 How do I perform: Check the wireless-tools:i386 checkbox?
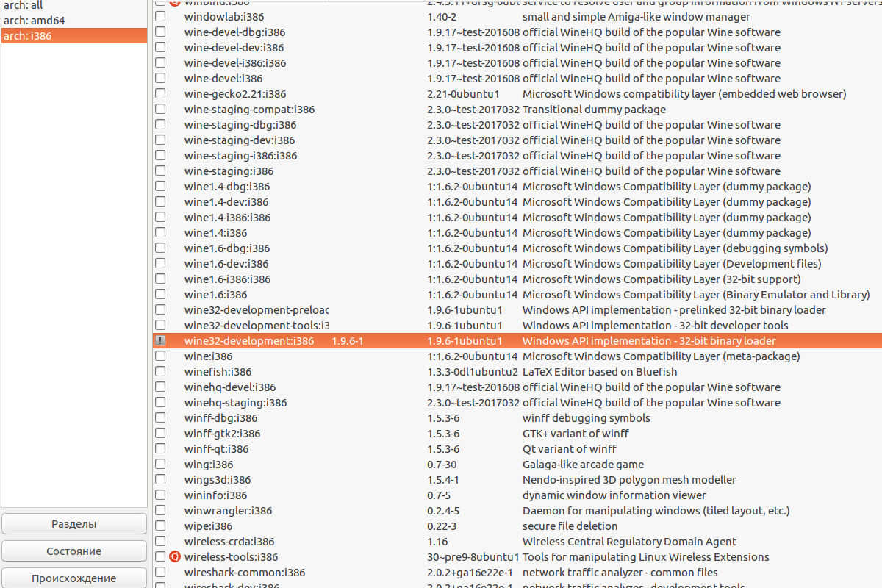160,556
